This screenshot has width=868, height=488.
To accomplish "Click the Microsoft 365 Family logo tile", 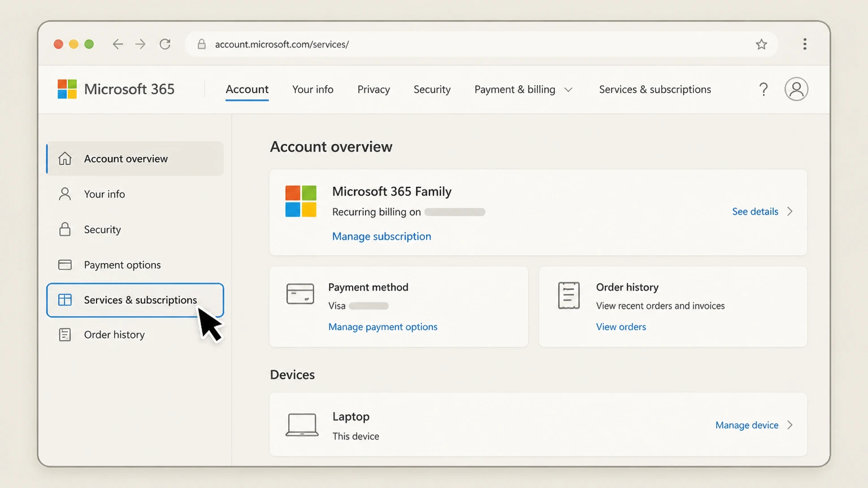I will 301,201.
